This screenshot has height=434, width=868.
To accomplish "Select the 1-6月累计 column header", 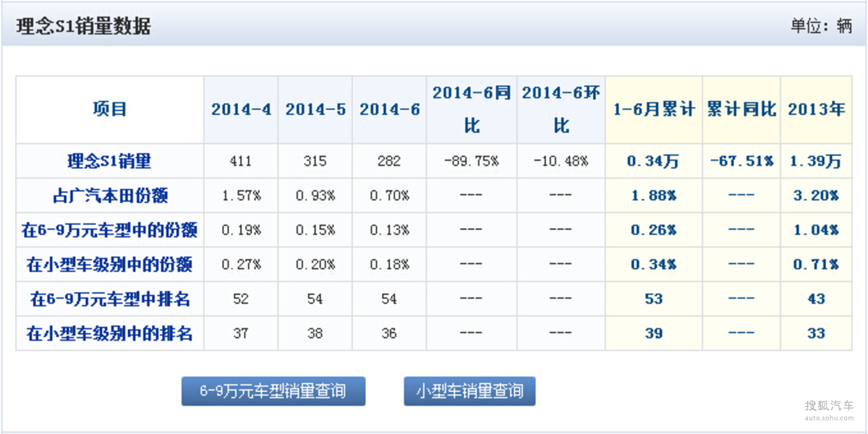I will [654, 110].
